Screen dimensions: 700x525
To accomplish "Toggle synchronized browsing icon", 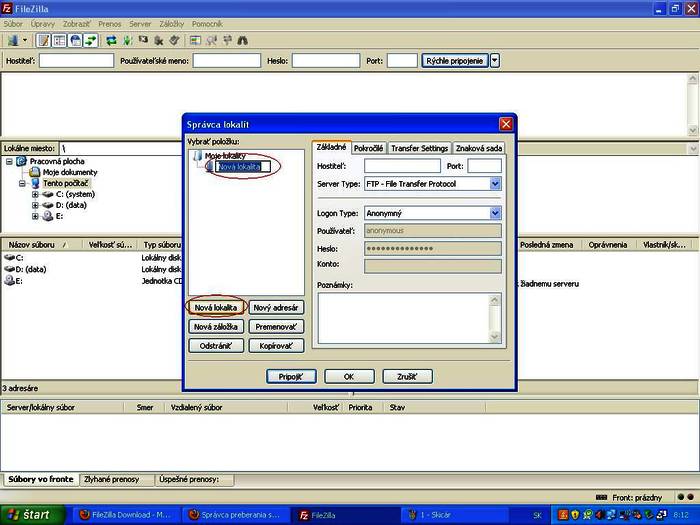I will [227, 41].
